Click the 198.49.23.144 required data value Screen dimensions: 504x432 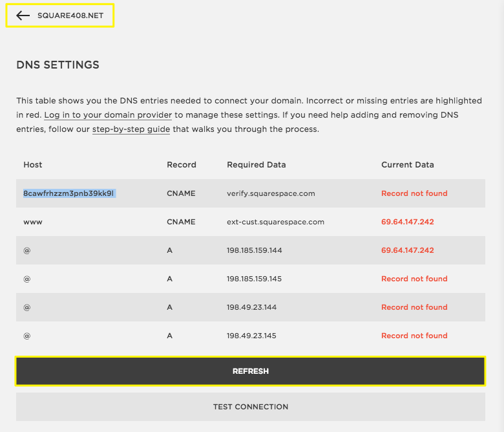coord(251,307)
